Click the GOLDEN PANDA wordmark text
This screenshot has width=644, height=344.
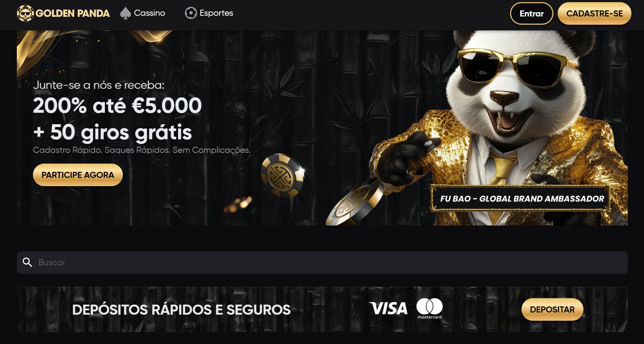click(73, 14)
